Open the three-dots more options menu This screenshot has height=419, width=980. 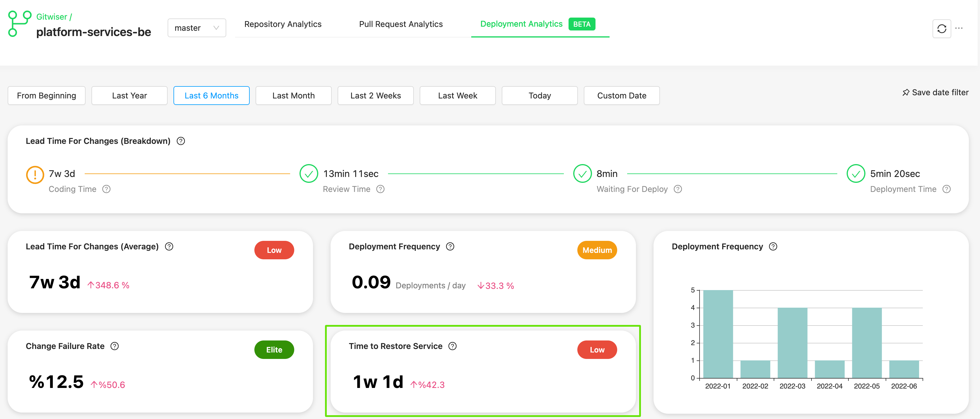pyautogui.click(x=959, y=28)
